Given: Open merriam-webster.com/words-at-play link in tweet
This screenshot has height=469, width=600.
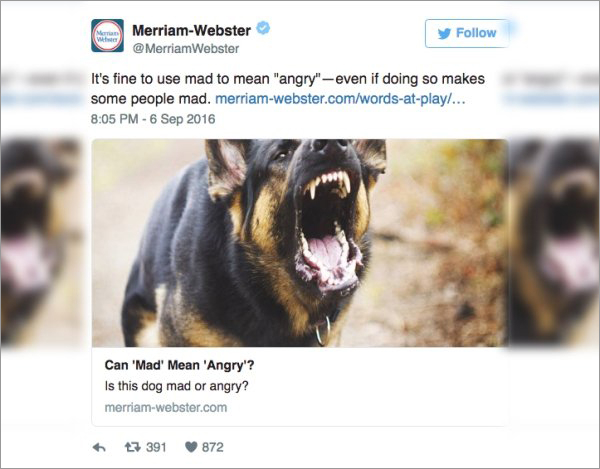Looking at the screenshot, I should (340, 99).
